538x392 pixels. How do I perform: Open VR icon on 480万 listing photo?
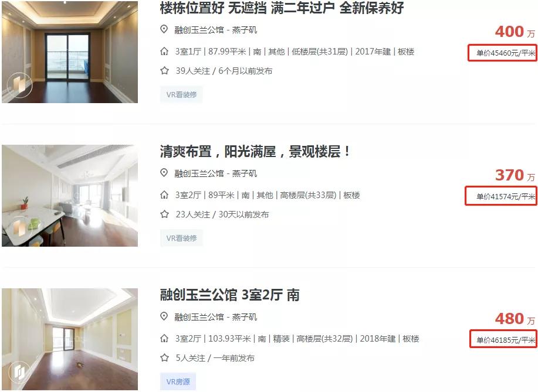[x=19, y=371]
